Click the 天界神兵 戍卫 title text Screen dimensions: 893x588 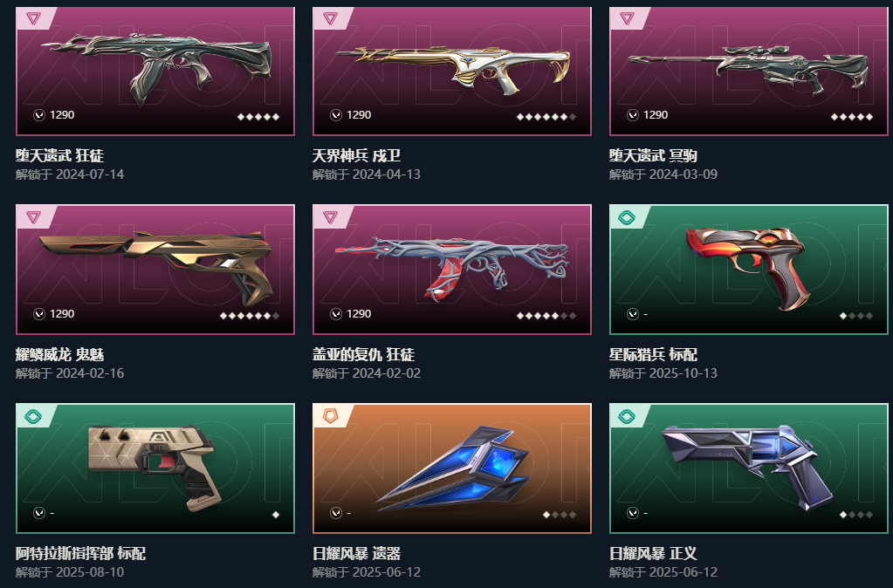[x=356, y=155]
